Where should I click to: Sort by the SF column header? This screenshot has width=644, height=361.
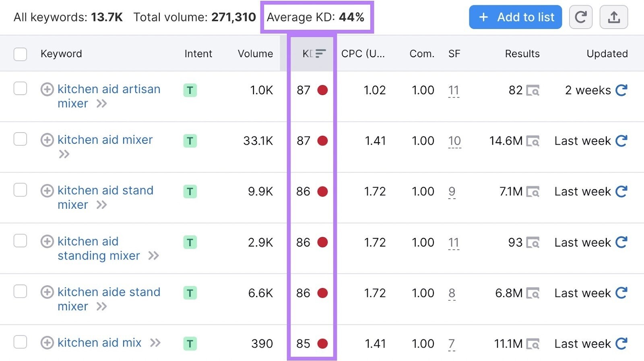(x=454, y=54)
